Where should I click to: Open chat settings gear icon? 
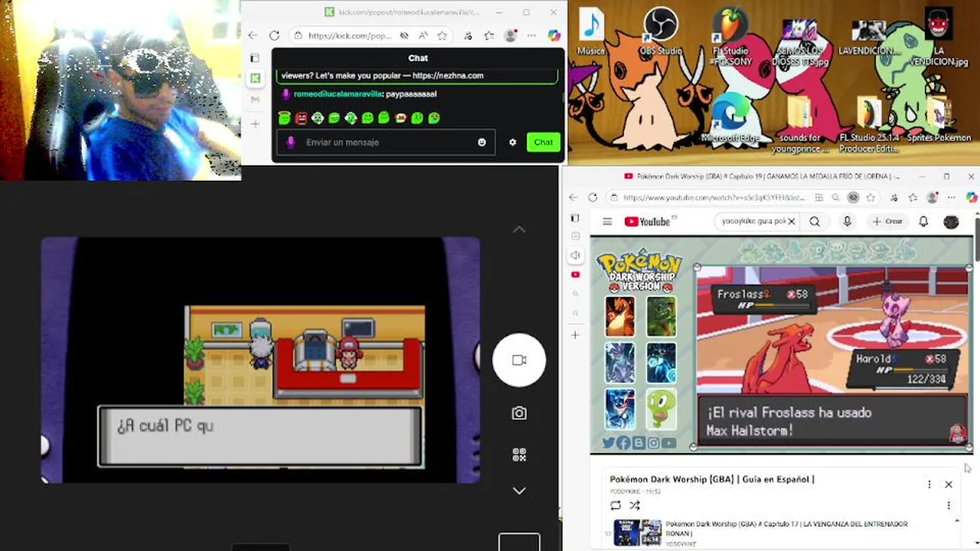pos(512,142)
